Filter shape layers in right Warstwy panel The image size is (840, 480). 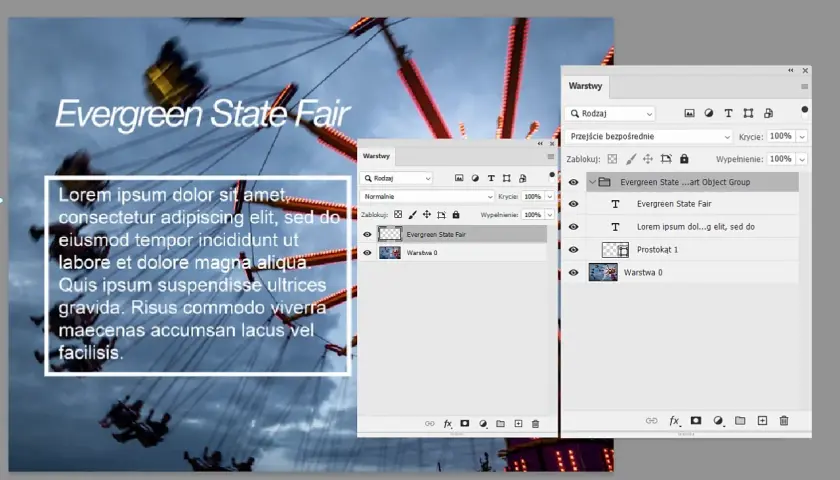click(748, 113)
